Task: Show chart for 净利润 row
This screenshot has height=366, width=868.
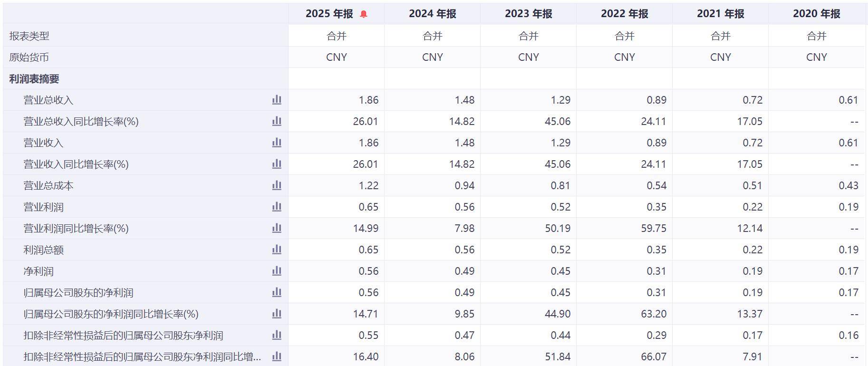Action: [277, 271]
